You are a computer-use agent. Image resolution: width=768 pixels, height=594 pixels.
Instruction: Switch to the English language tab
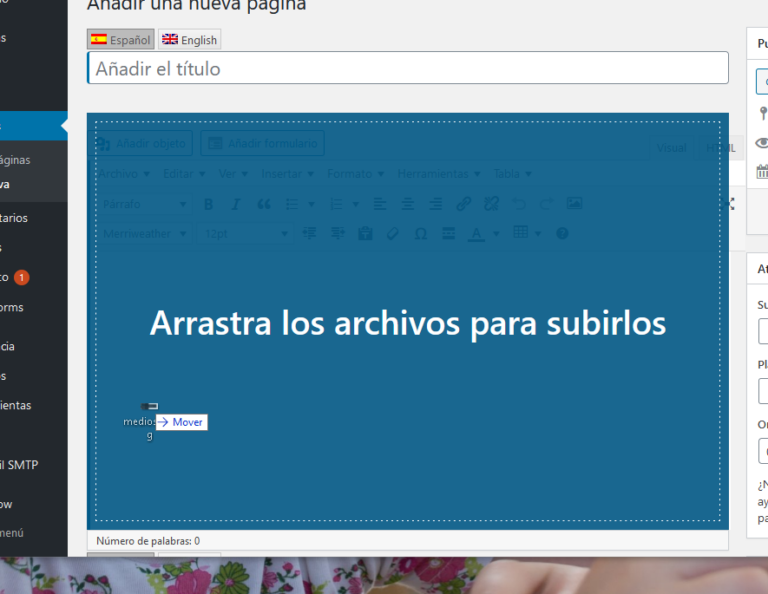click(x=190, y=40)
